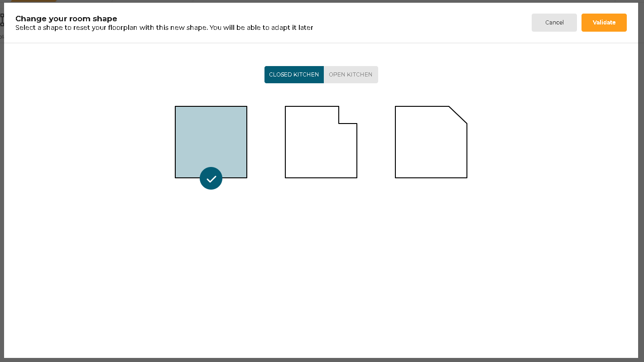
Task: Click the checkmark badge on the square shape
Action: [211, 178]
